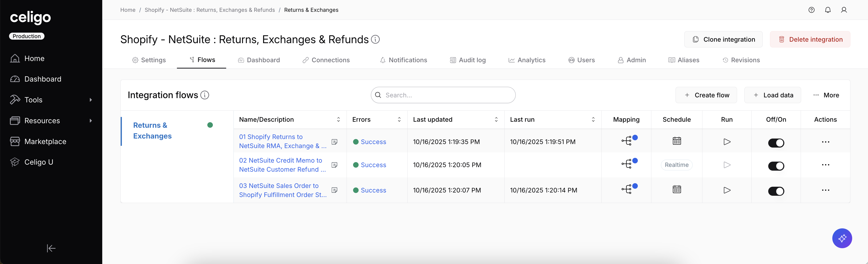
Task: Open the Revisions tab
Action: coord(741,60)
